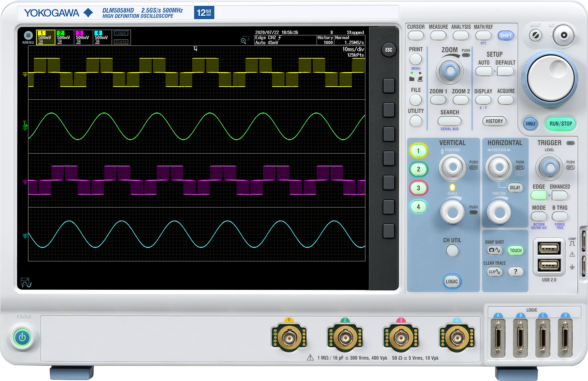
Task: Toggle vertical channel 3 button
Action: point(418,188)
